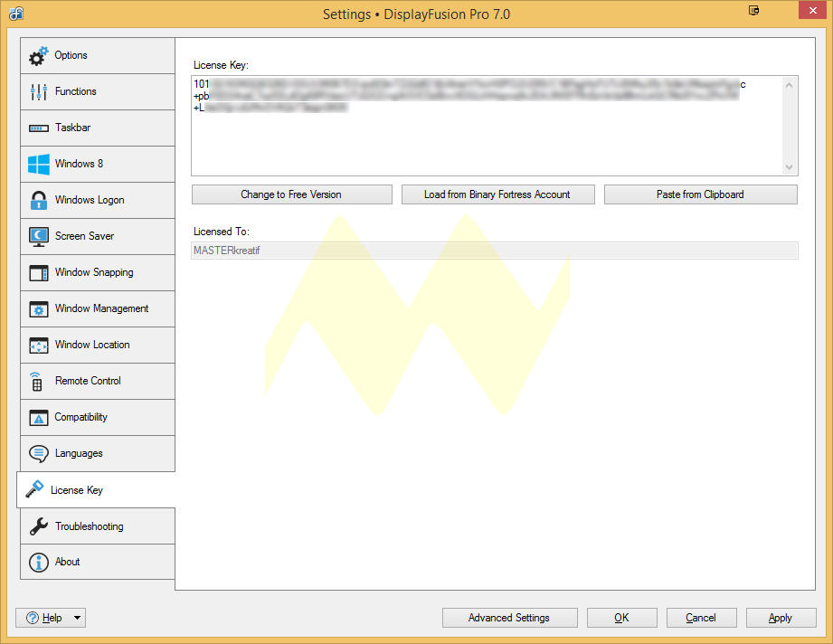
Task: Switch to the Functions tab label
Action: click(x=76, y=91)
